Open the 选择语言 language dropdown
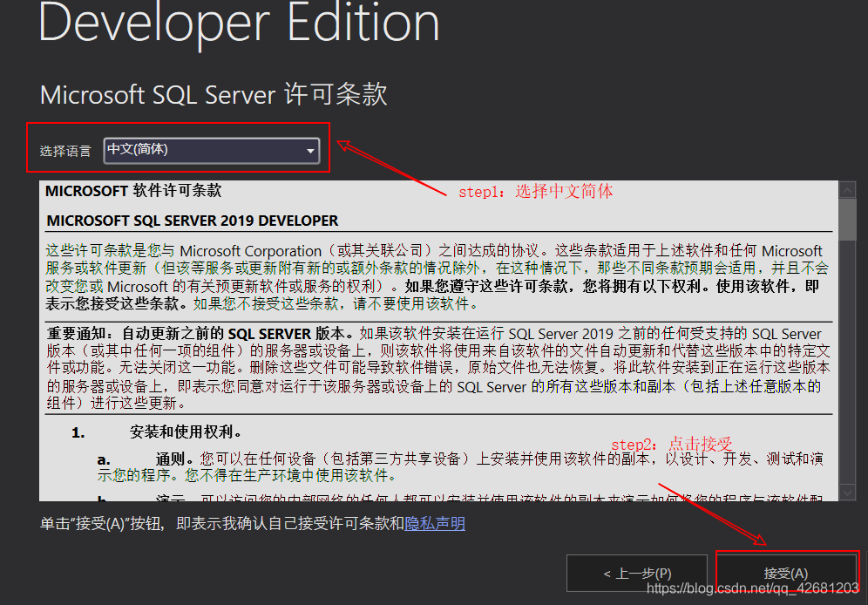 (212, 149)
